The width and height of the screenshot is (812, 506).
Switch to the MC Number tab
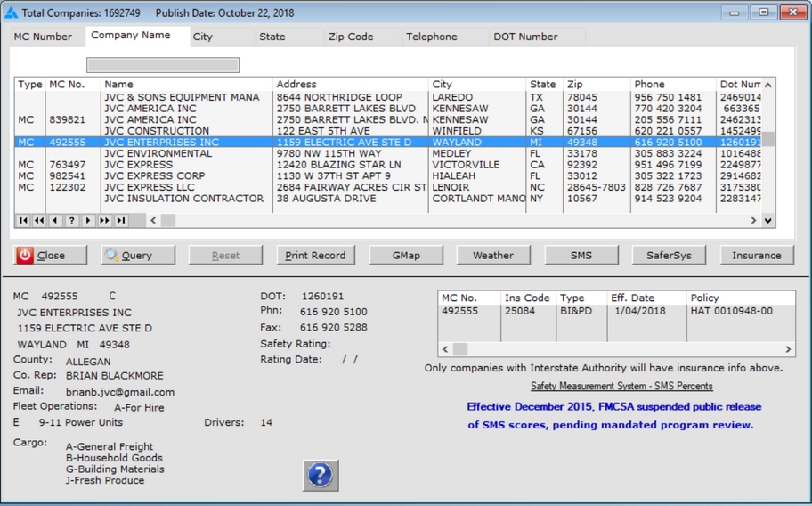click(43, 37)
